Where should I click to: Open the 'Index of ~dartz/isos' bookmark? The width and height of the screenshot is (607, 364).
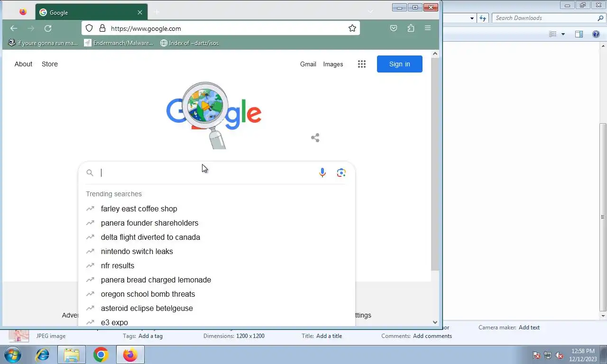click(190, 43)
